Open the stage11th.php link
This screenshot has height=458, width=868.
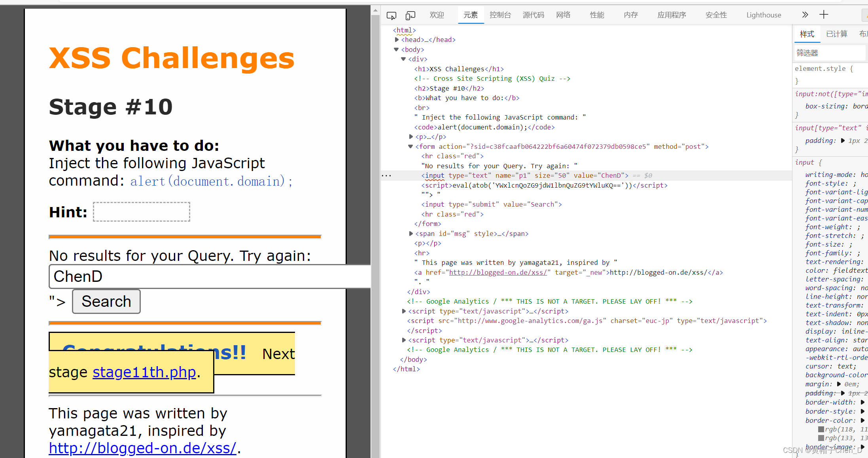[x=144, y=372]
